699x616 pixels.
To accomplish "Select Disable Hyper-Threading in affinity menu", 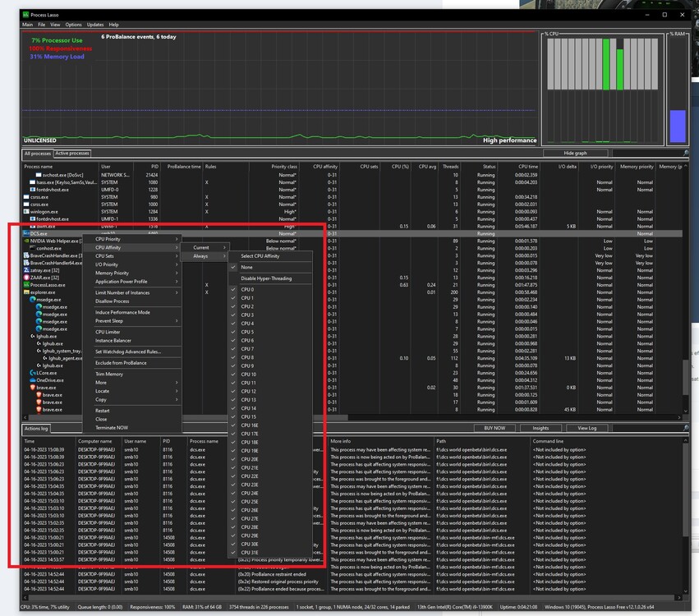I will tap(265, 278).
